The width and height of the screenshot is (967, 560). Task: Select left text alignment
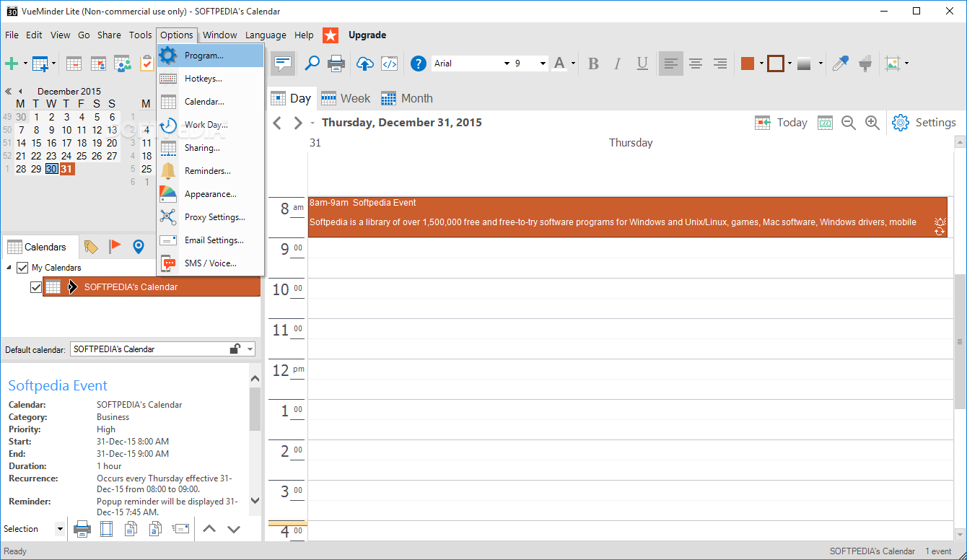click(x=671, y=64)
